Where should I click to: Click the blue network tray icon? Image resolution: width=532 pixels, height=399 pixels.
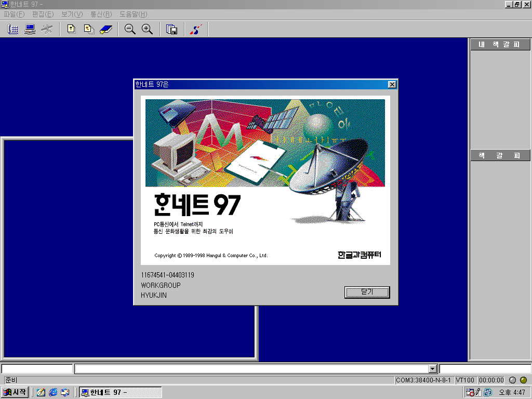point(488,392)
